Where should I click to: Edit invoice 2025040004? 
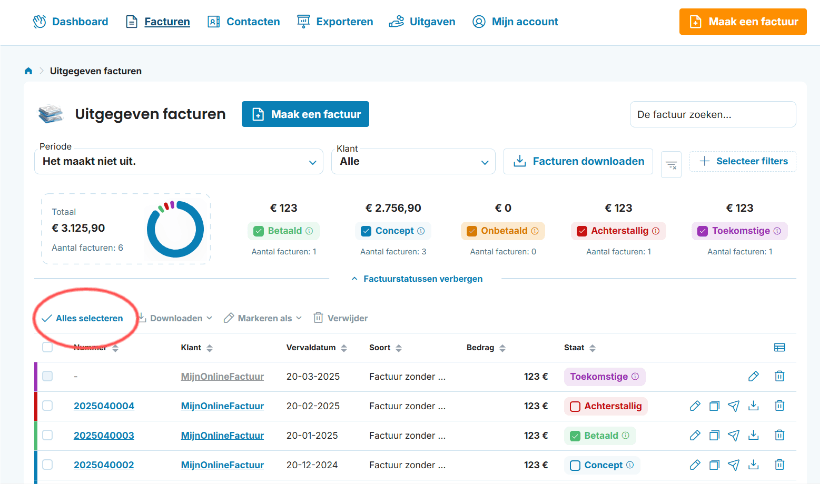[694, 406]
